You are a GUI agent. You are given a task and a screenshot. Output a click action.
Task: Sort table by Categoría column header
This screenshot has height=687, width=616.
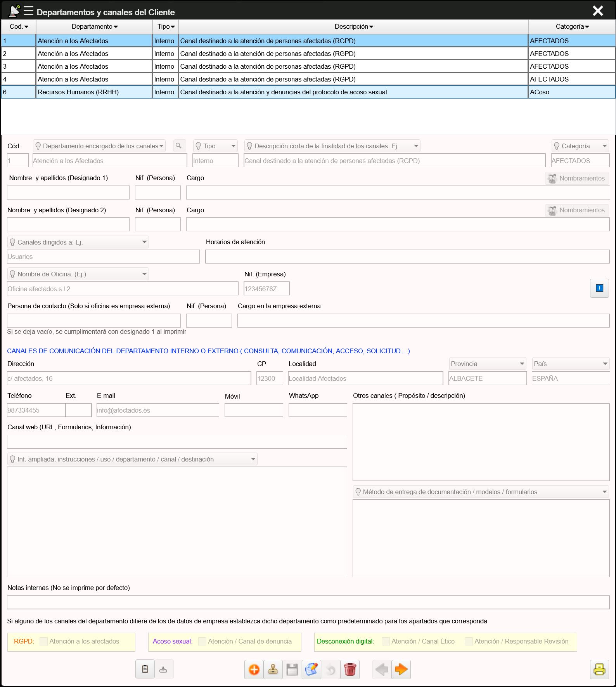pos(572,26)
